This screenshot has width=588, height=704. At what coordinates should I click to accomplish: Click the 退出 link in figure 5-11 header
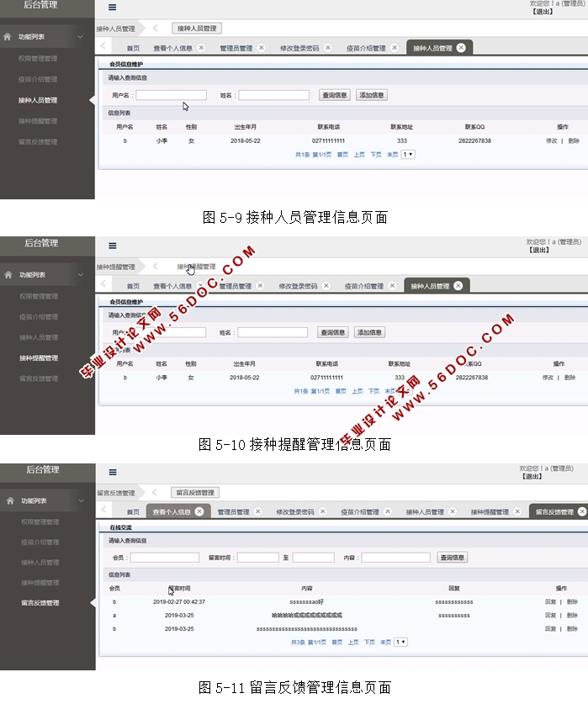click(532, 476)
